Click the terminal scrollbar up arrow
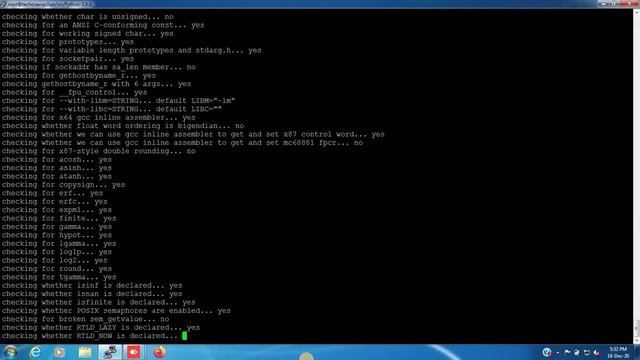The height and width of the screenshot is (360, 640). pyautogui.click(x=636, y=12)
